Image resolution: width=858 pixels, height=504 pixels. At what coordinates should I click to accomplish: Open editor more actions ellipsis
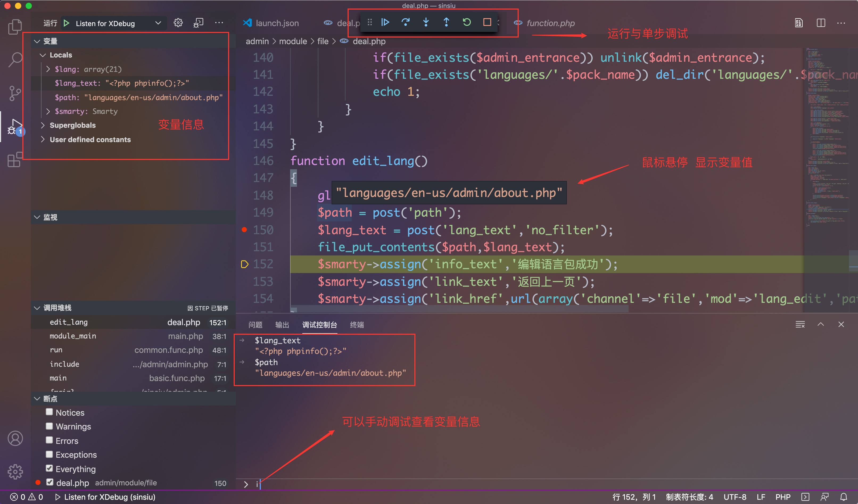[x=841, y=23]
